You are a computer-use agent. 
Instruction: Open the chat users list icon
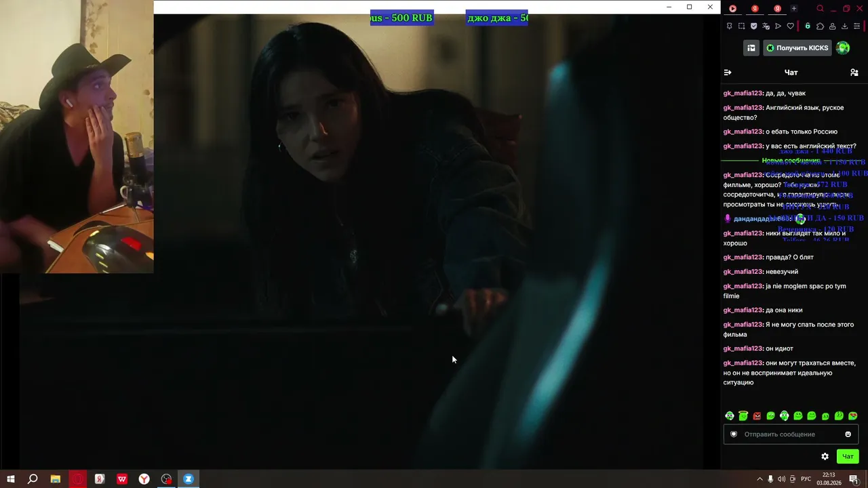click(x=854, y=73)
